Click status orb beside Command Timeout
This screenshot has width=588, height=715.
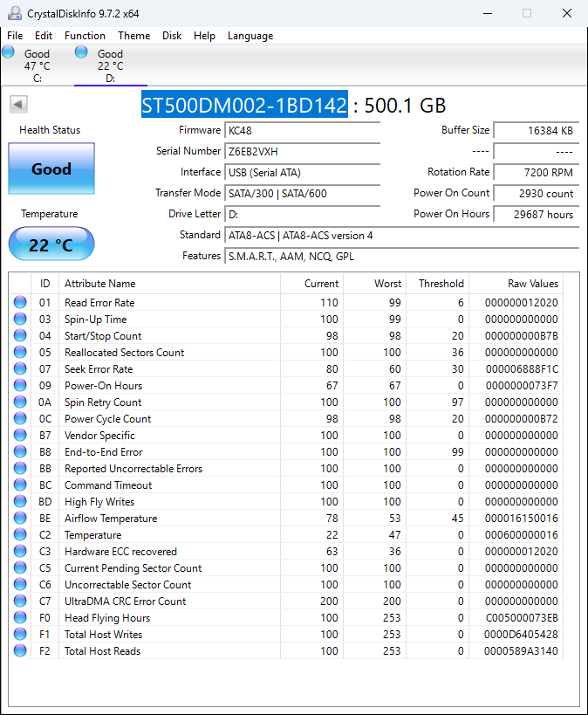coord(20,485)
